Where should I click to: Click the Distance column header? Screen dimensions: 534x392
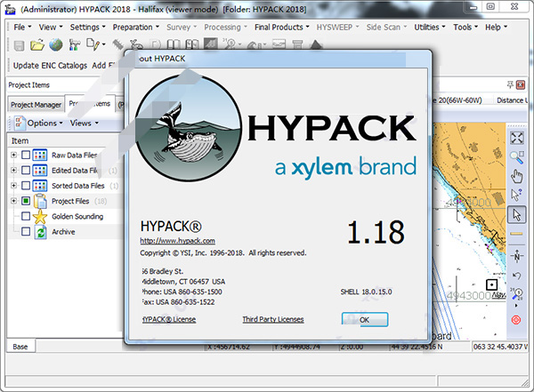click(x=512, y=100)
